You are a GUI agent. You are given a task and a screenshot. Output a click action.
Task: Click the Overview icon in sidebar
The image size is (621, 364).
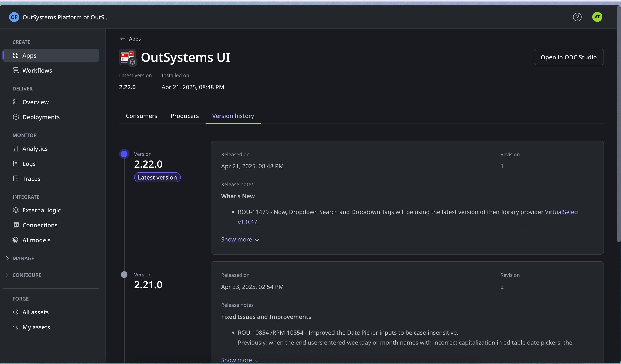(16, 102)
